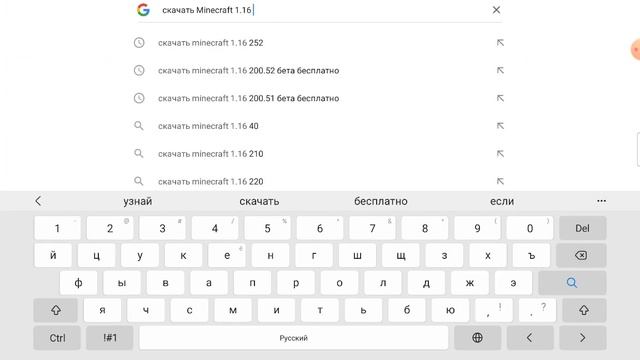This screenshot has width=640, height=360.
Task: Move cursor left with arrow key
Action: pos(530,338)
